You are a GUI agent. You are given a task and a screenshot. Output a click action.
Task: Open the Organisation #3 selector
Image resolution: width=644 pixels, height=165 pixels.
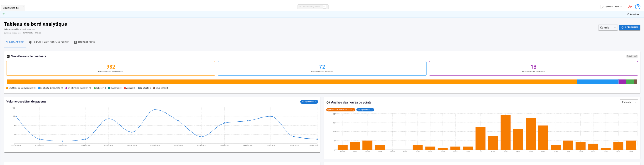[x=13, y=7]
